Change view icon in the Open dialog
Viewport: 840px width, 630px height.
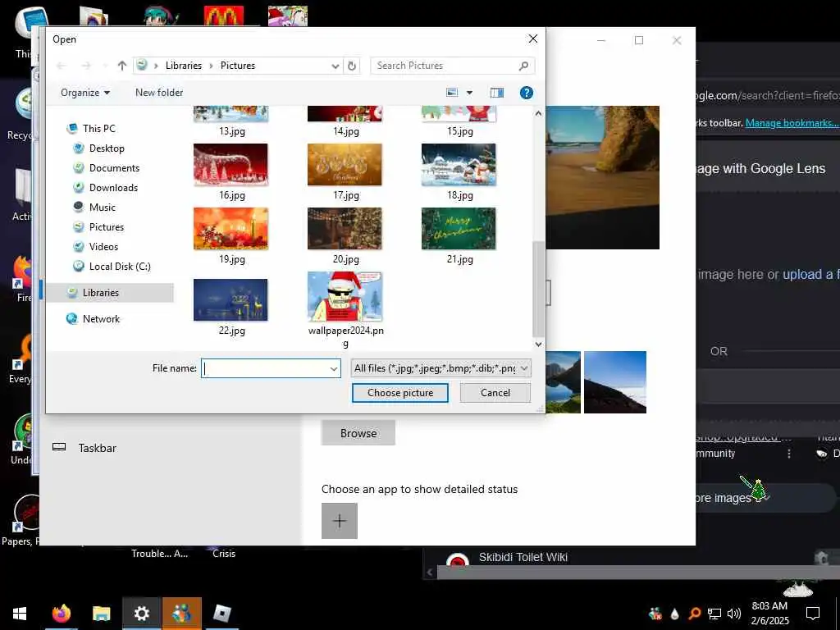pos(452,93)
